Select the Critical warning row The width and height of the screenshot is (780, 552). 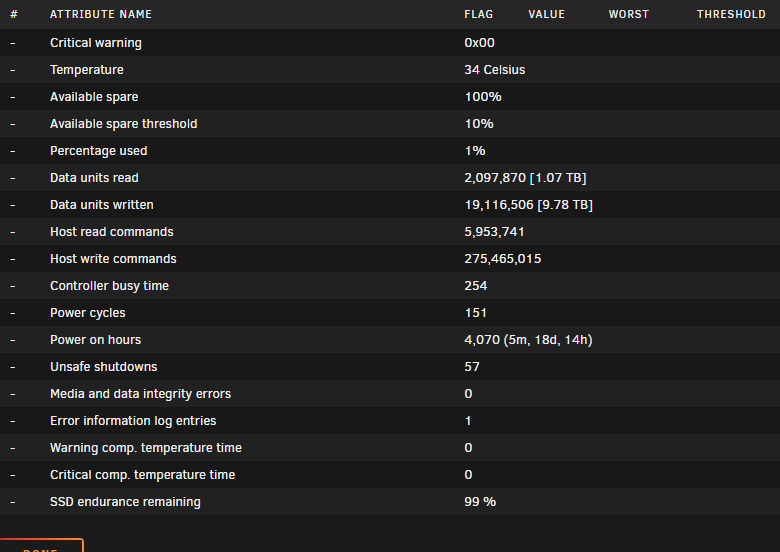(x=390, y=42)
